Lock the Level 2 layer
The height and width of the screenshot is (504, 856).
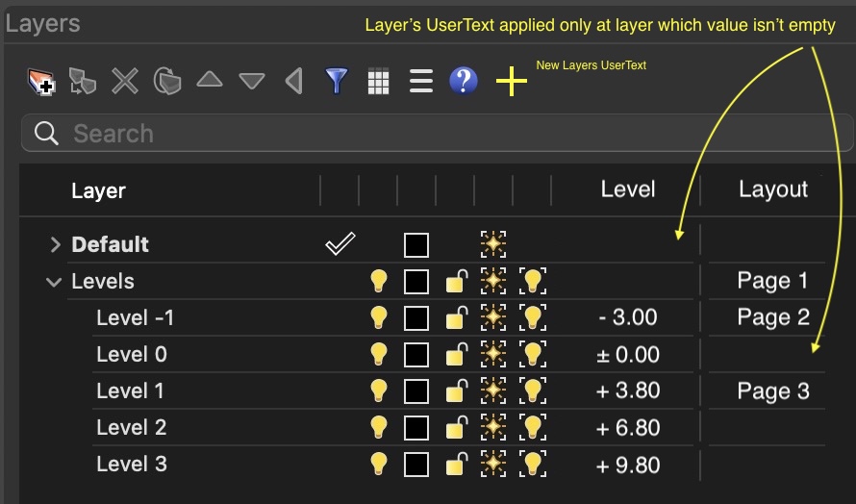[457, 428]
